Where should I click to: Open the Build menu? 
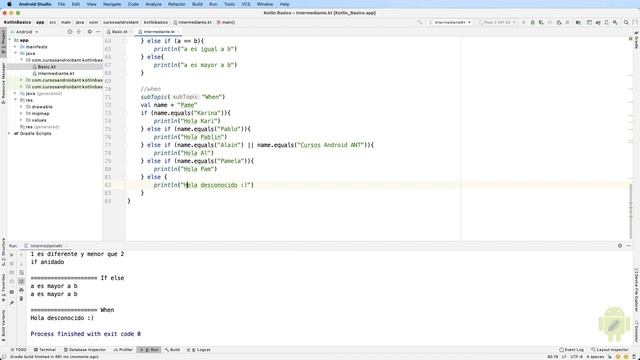[x=198, y=4]
